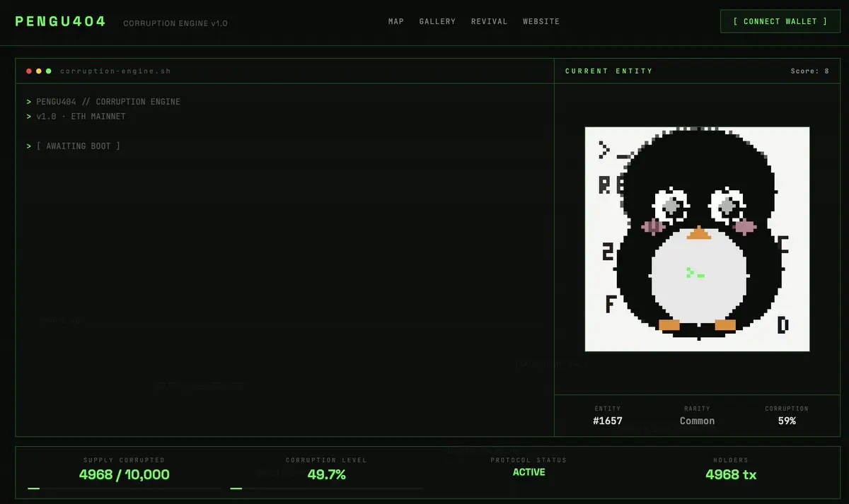
Task: Click the corruption-engine.sh title
Action: coord(115,71)
